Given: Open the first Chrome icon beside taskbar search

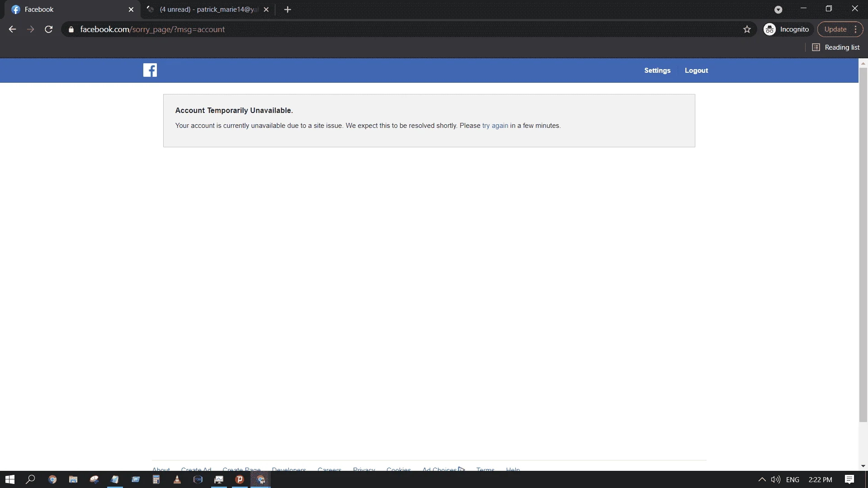Looking at the screenshot, I should coord(52,479).
